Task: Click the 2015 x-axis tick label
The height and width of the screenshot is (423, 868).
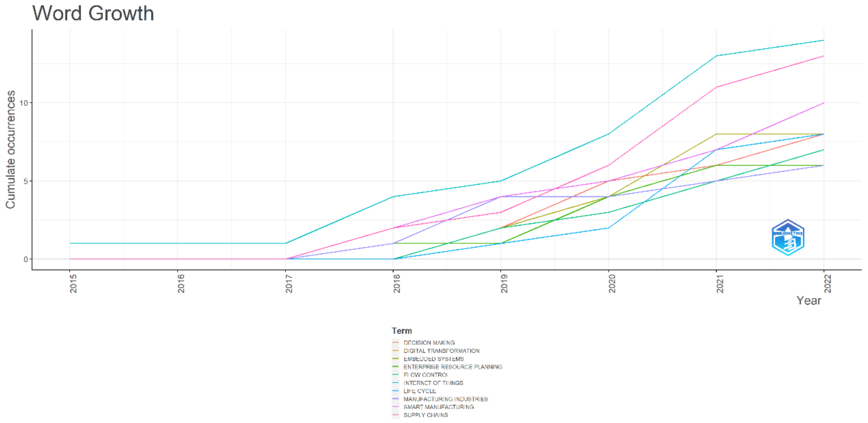Action: pyautogui.click(x=73, y=283)
